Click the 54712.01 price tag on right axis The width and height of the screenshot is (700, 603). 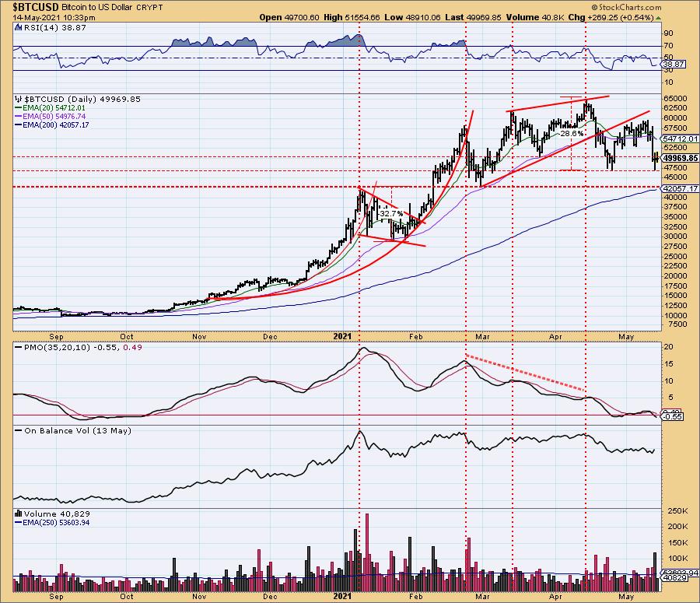(681, 139)
